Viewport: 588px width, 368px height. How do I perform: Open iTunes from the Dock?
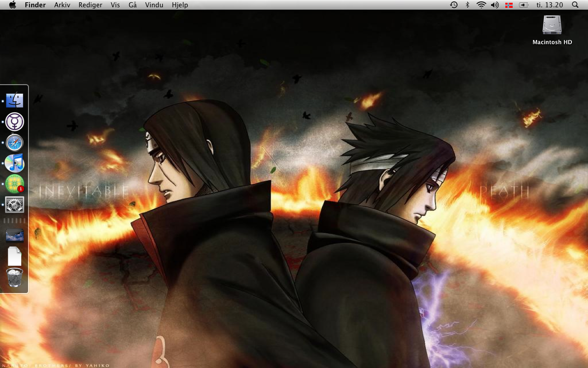pos(15,163)
